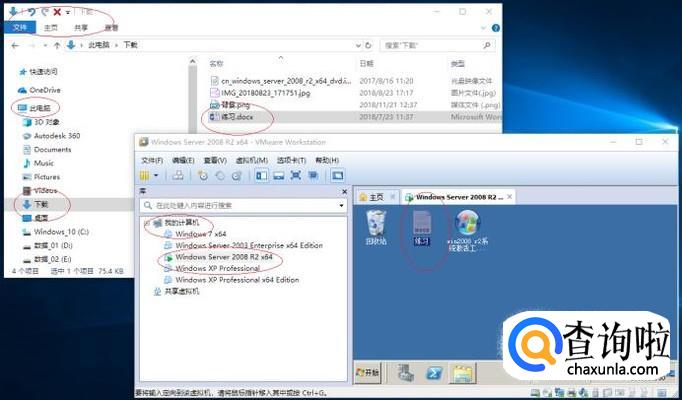Open the snapshot manager toolbar icon
Image resolution: width=682 pixels, height=400 pixels.
coord(236,176)
